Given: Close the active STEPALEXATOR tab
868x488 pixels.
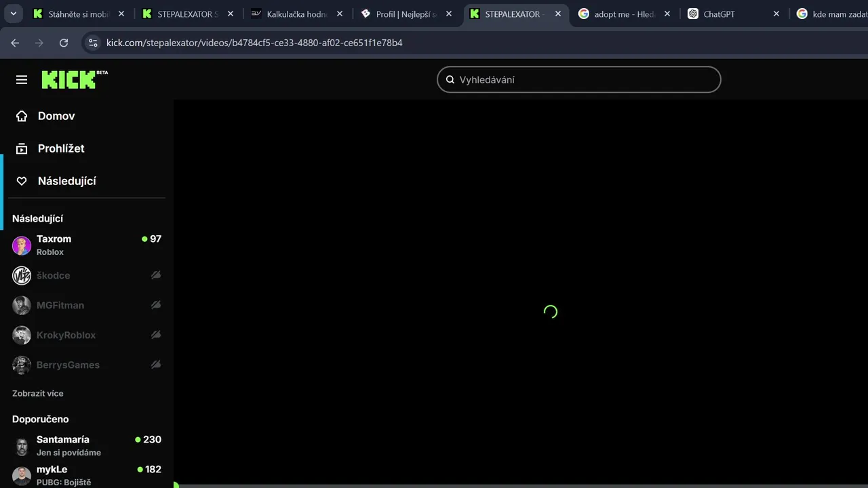Looking at the screenshot, I should 558,14.
